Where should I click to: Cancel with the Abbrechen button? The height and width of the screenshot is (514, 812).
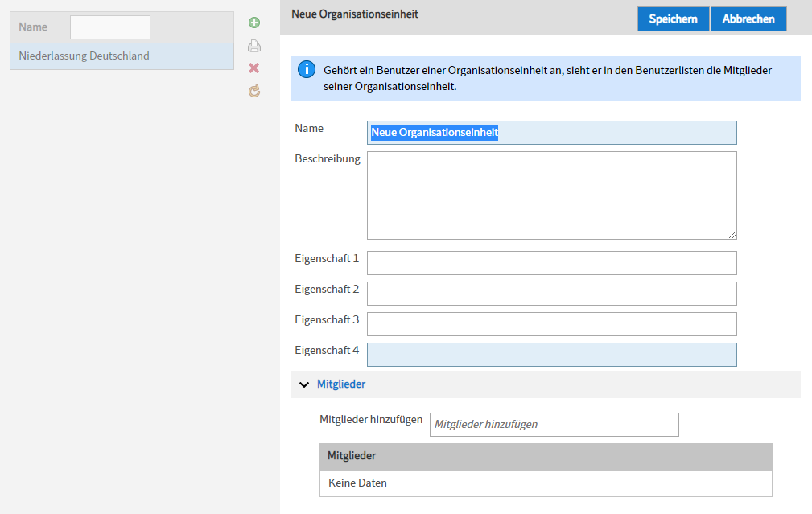[x=748, y=19]
